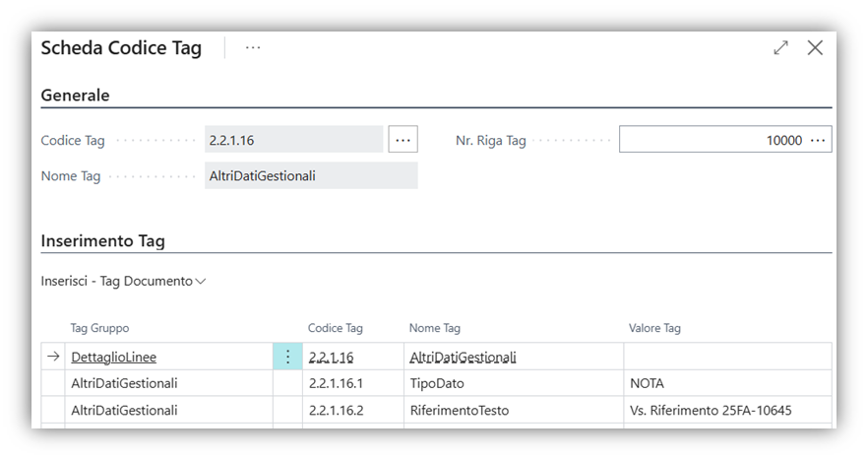This screenshot has height=460, width=868.
Task: Collapse the Generale section header
Action: (x=76, y=96)
